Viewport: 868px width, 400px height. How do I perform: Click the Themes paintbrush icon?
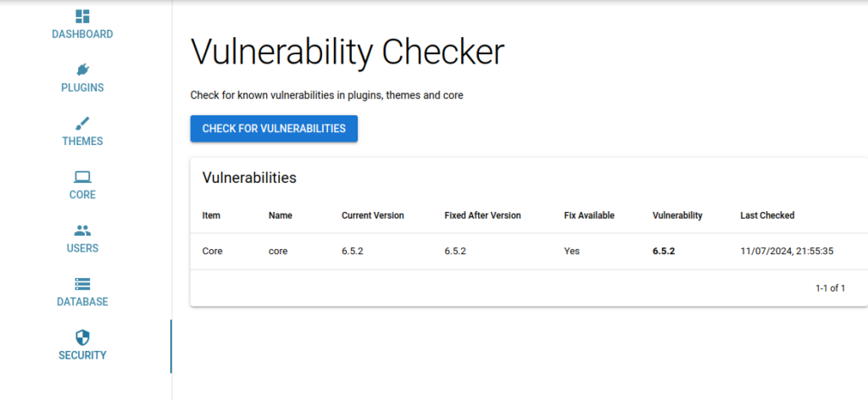(x=82, y=124)
